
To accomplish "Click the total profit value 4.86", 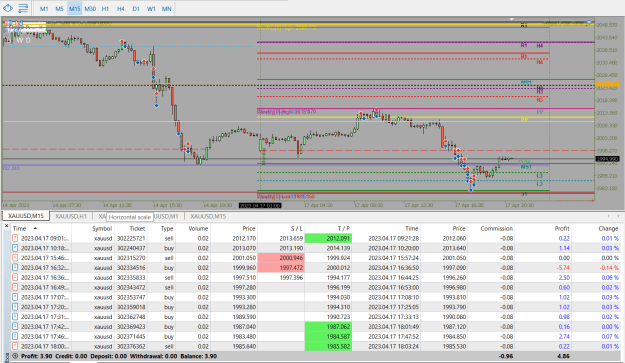I will tap(563, 356).
